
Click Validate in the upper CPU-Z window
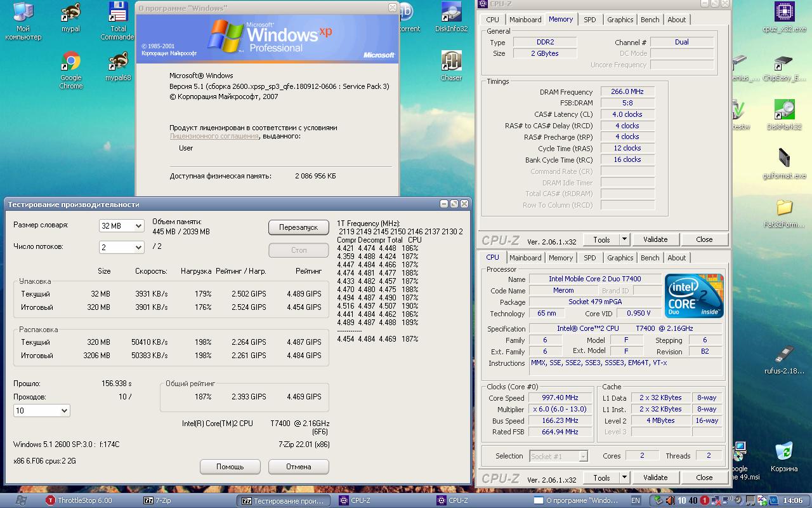pyautogui.click(x=655, y=239)
